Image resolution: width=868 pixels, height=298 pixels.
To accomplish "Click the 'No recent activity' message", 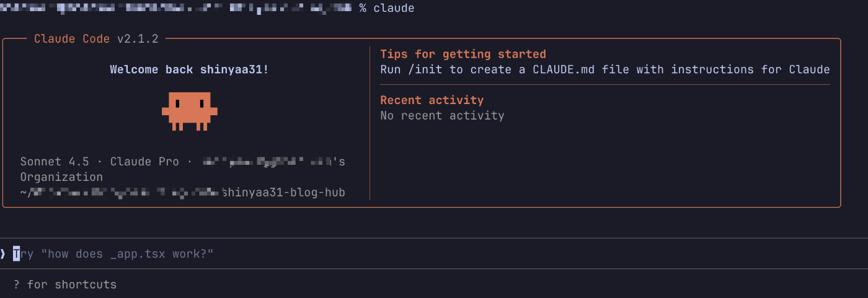I will (442, 115).
